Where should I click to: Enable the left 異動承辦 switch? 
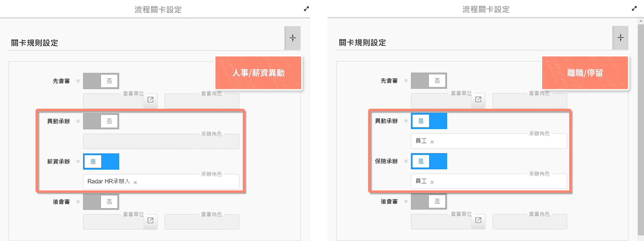click(101, 121)
